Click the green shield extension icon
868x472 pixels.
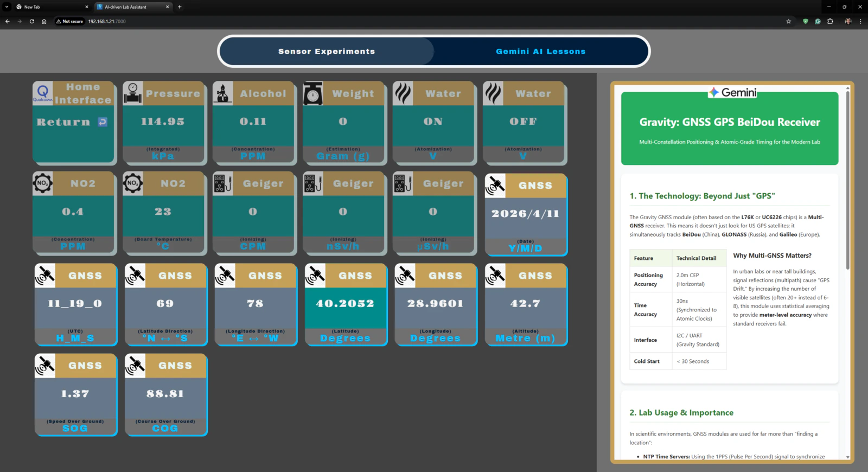805,22
